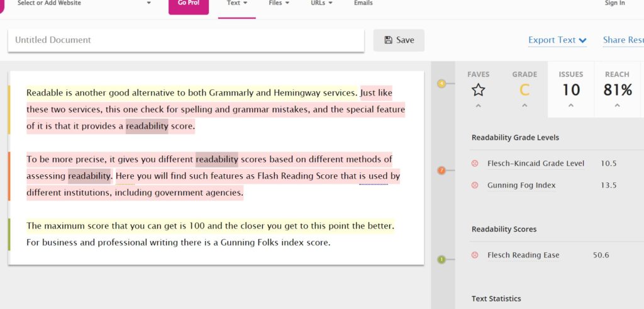Expand the chevron under ISSUES
Screen dimensions: 644x309
click(x=570, y=106)
